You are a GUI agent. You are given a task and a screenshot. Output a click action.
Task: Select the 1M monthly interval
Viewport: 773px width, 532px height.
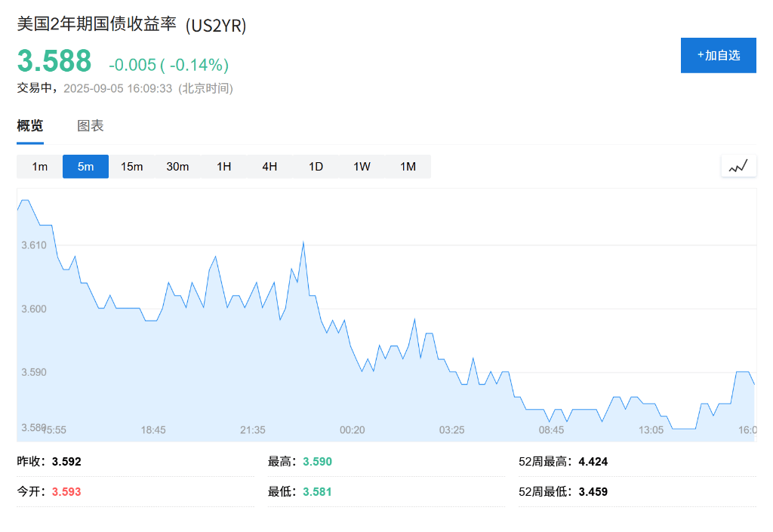coord(408,166)
